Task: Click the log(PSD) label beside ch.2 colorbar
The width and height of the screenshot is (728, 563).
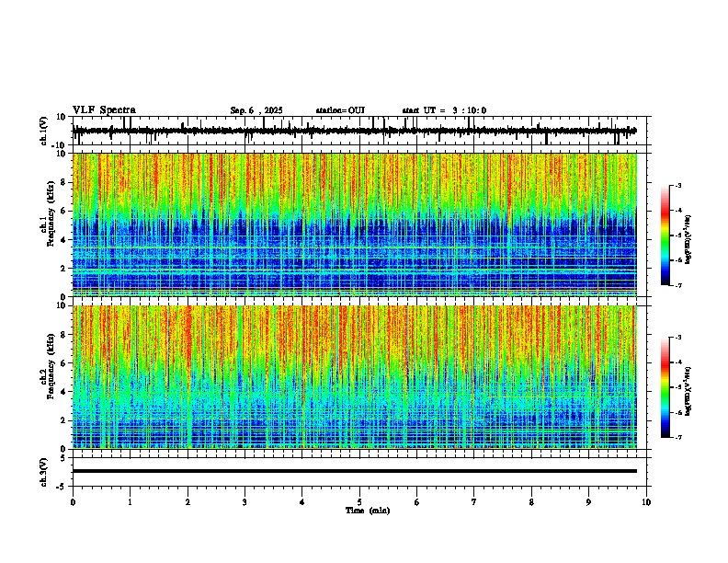Action: (x=688, y=391)
